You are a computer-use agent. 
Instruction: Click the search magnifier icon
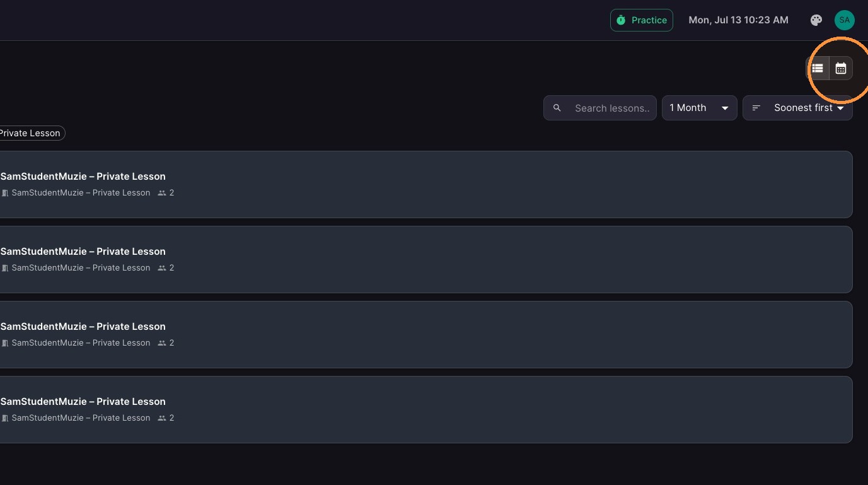[557, 108]
